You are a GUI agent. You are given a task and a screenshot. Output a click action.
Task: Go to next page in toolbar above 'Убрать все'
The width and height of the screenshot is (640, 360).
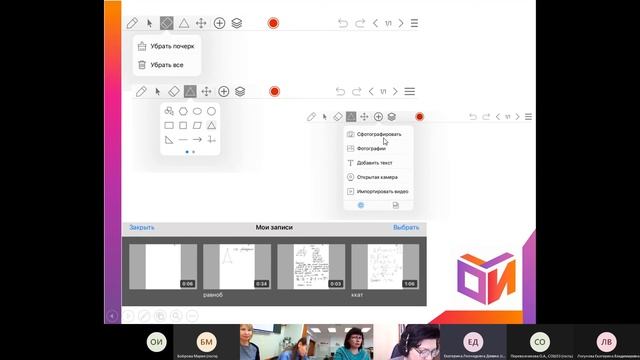point(401,23)
